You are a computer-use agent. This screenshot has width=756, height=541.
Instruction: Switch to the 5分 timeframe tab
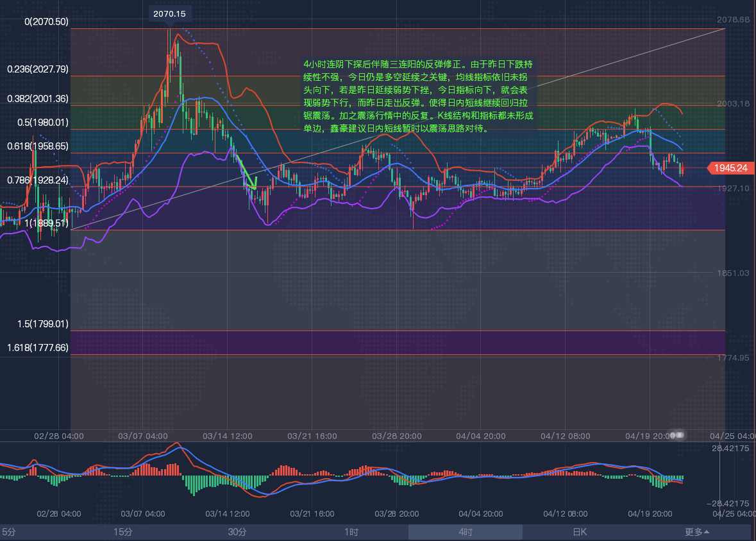click(x=9, y=532)
